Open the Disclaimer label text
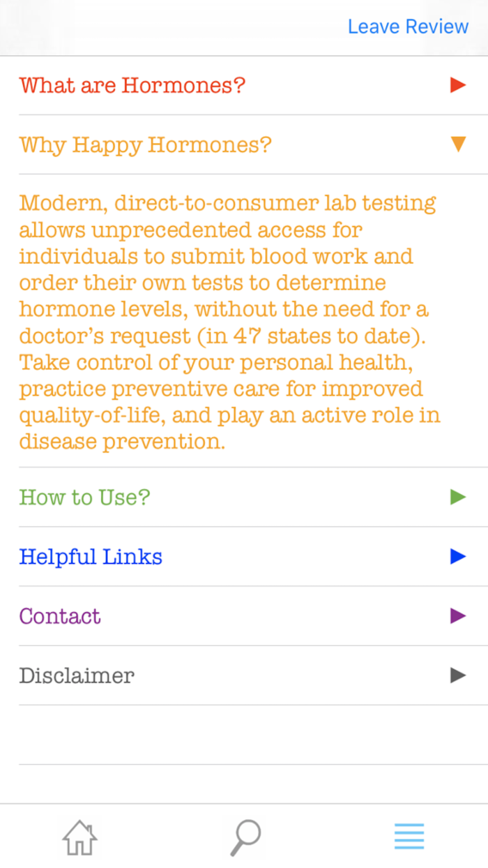Screen dimensions: 488x868 pos(77,675)
